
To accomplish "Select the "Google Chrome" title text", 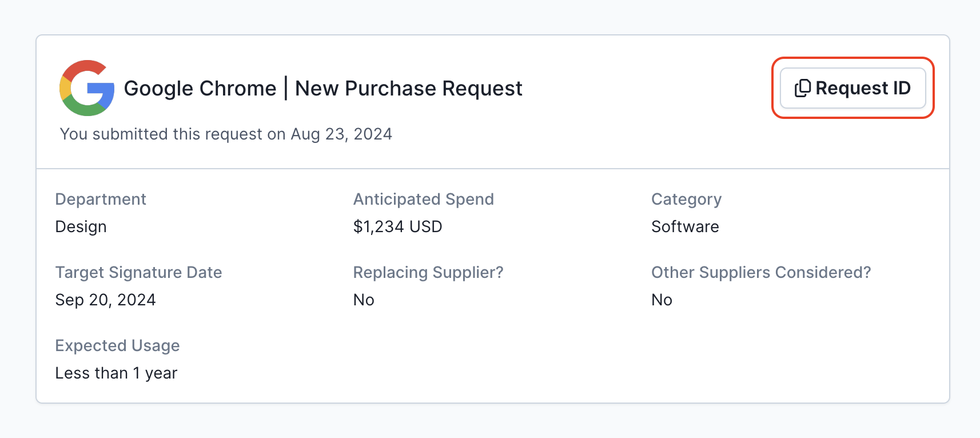I will coord(200,89).
